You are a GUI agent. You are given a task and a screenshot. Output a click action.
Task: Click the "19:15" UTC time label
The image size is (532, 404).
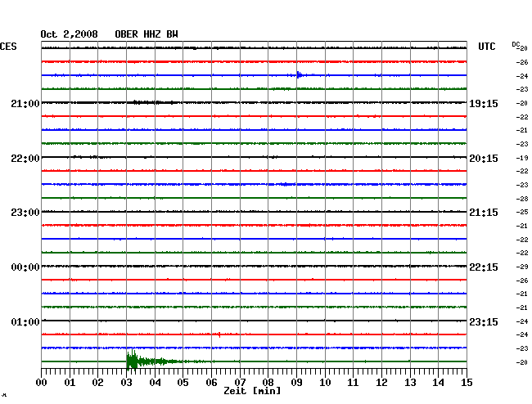[x=484, y=104]
